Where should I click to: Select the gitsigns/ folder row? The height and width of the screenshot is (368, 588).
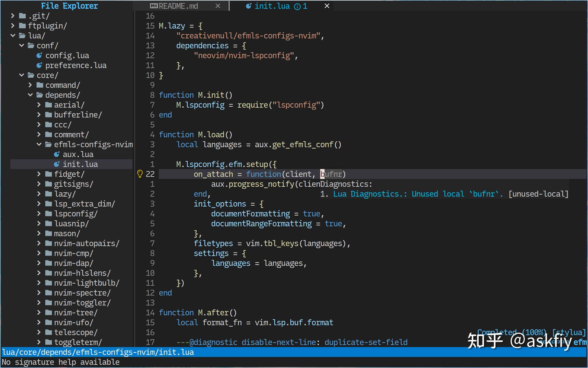pyautogui.click(x=71, y=184)
